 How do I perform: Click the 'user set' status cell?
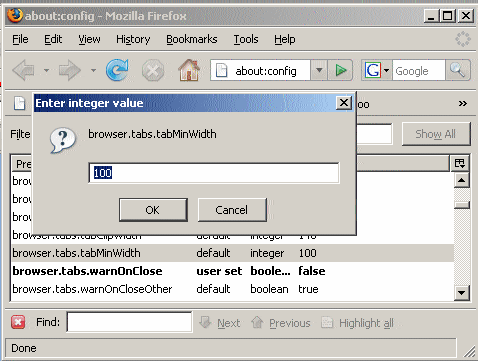(219, 271)
